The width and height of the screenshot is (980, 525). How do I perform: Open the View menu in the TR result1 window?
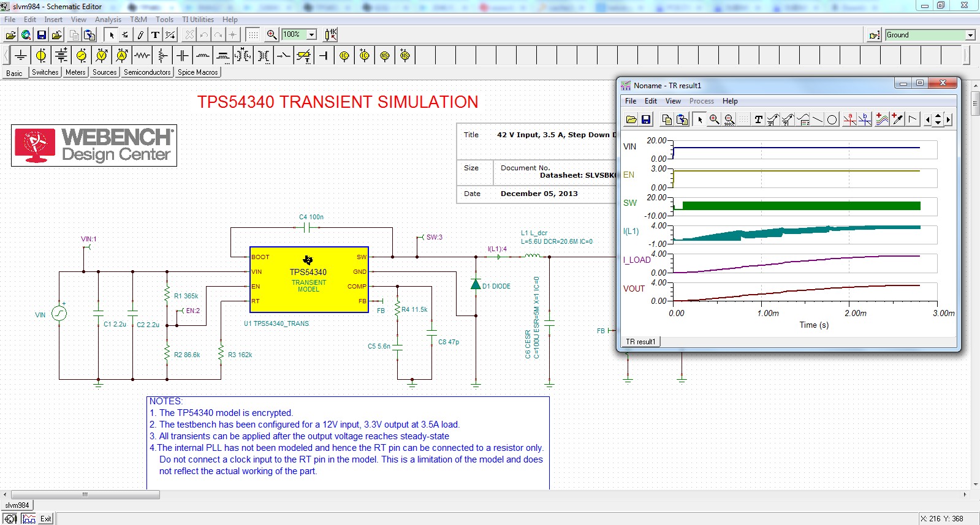point(673,101)
